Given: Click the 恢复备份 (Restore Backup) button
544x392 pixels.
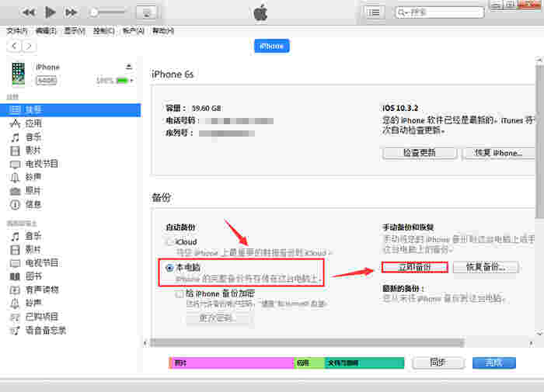Looking at the screenshot, I should (486, 267).
